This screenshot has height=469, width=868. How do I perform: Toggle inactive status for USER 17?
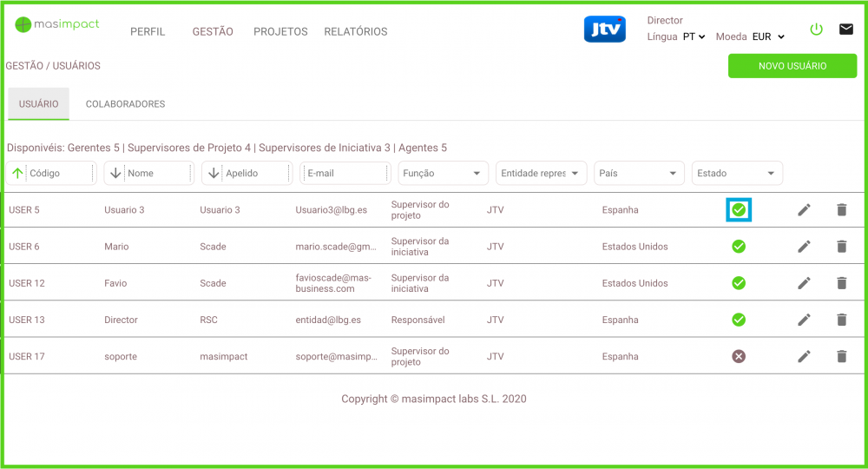pos(739,356)
